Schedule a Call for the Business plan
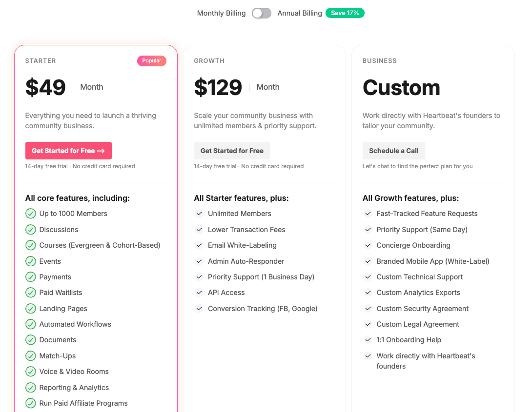This screenshot has width=532, height=412. (394, 151)
